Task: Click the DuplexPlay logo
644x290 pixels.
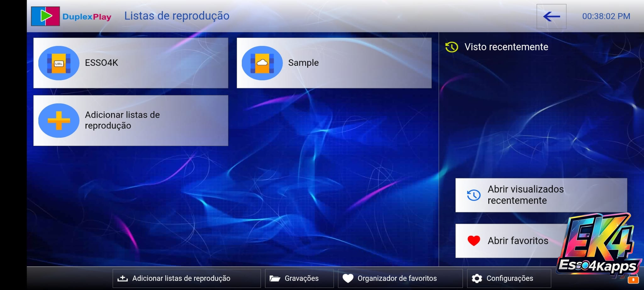Action: click(71, 16)
